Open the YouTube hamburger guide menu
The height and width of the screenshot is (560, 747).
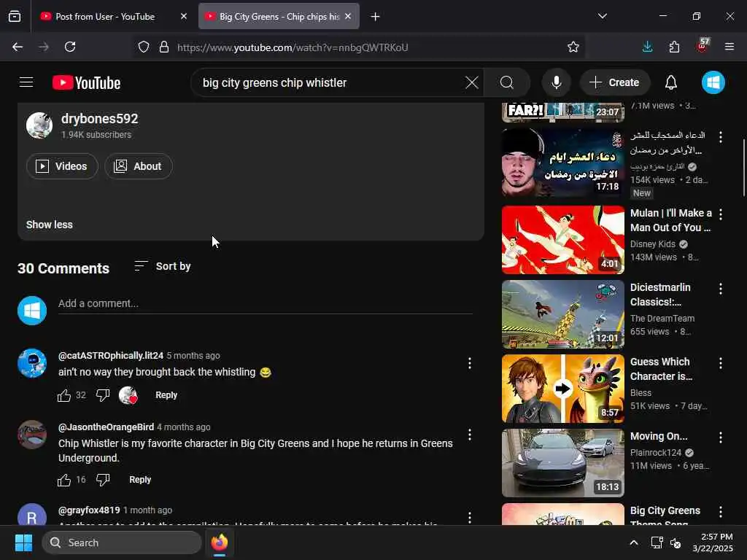click(x=26, y=82)
